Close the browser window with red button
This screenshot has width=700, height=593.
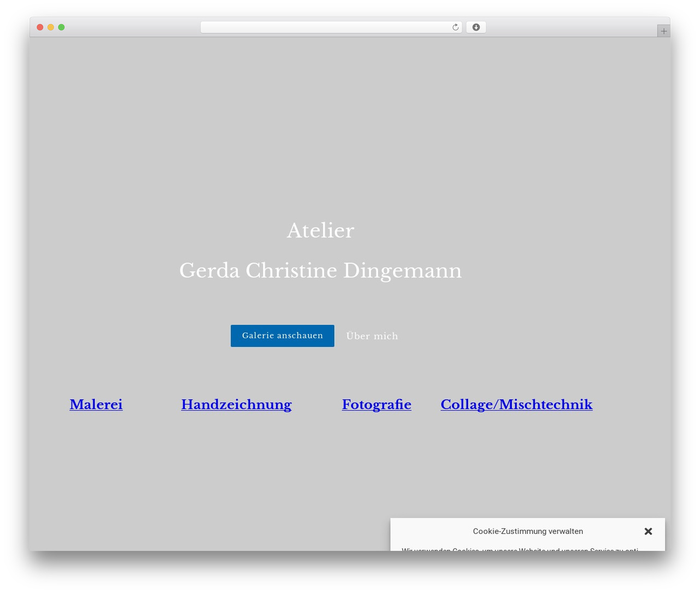coord(40,27)
